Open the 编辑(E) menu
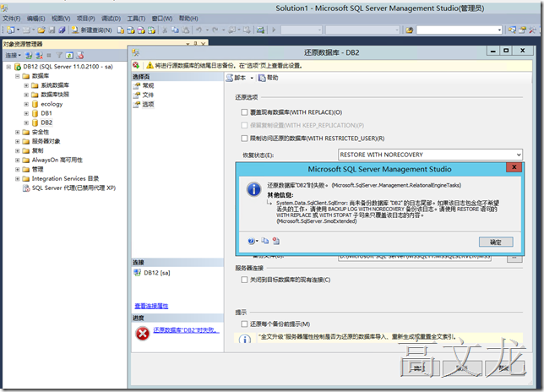544x392 pixels. tap(36, 19)
